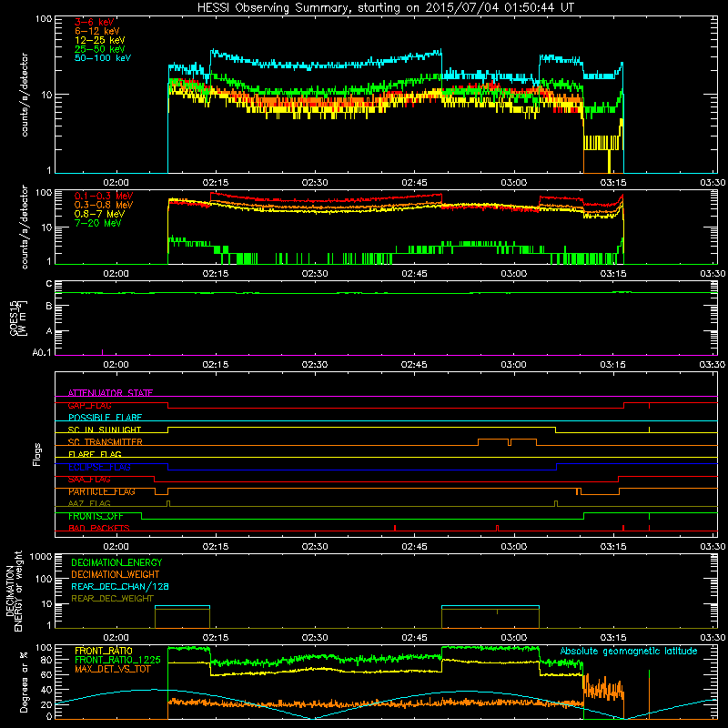Click the Absolute geomagnetic latitude label
Image resolution: width=728 pixels, height=728 pixels.
coord(629,651)
